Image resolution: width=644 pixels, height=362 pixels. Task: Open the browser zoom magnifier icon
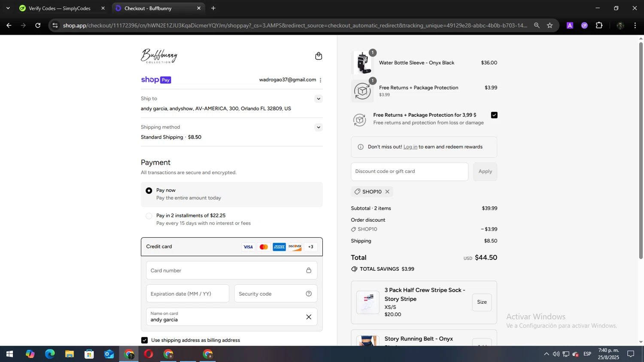(537, 25)
